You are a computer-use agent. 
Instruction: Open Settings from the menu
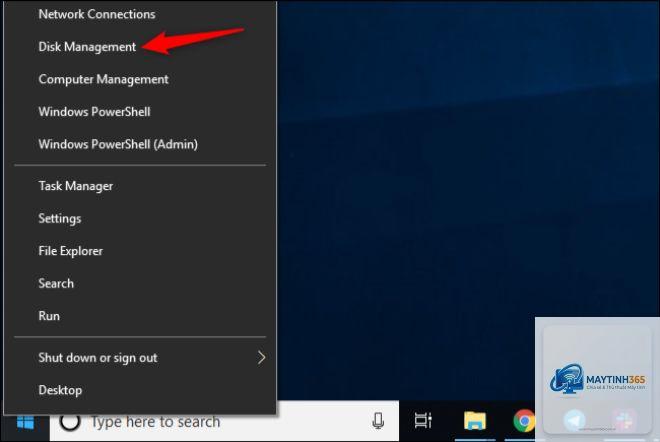[140, 218]
